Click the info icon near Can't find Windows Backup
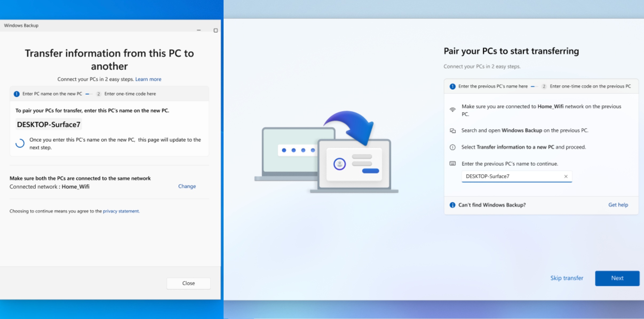 click(452, 205)
